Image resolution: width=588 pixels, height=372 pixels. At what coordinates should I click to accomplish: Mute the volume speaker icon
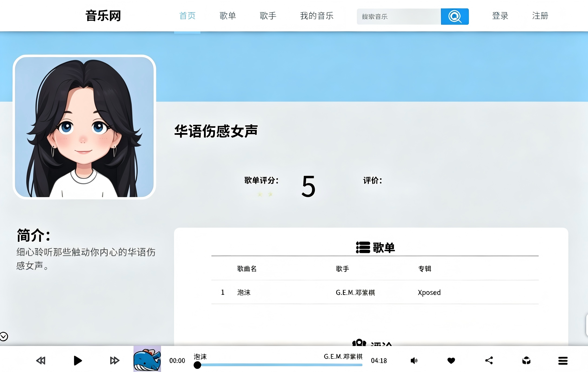pos(414,361)
